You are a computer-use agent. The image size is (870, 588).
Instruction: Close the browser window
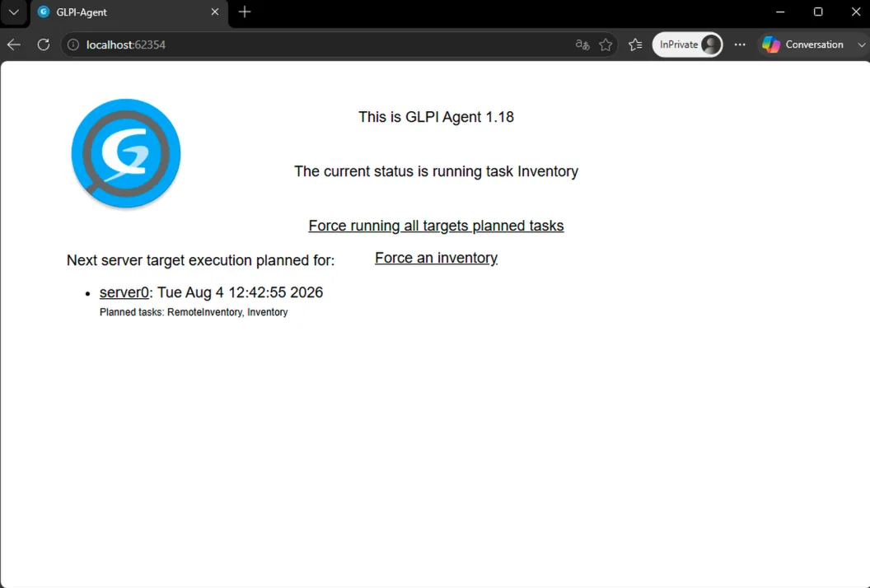point(855,12)
